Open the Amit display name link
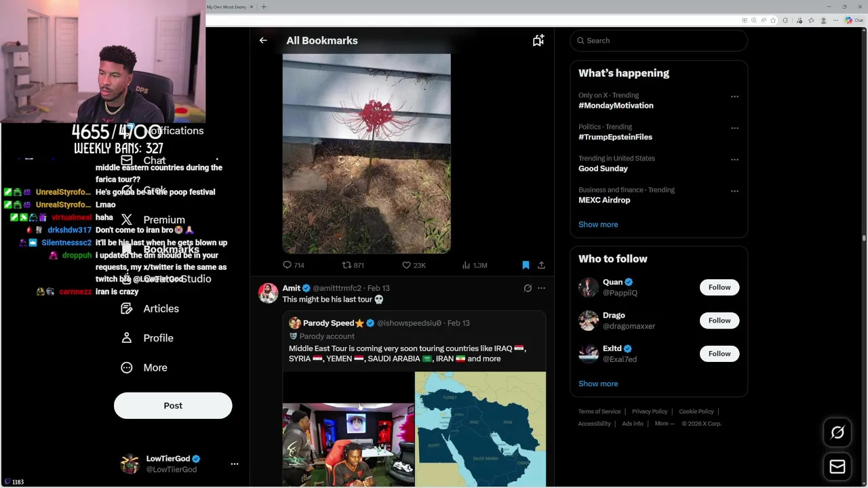Image resolution: width=868 pixels, height=488 pixels. coord(292,288)
